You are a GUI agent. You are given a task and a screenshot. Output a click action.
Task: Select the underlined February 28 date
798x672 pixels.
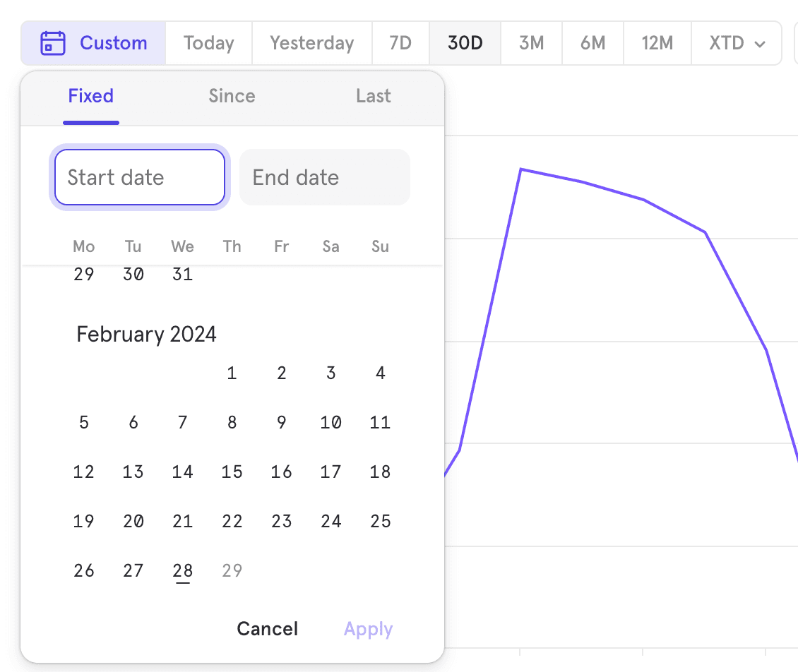(x=182, y=570)
